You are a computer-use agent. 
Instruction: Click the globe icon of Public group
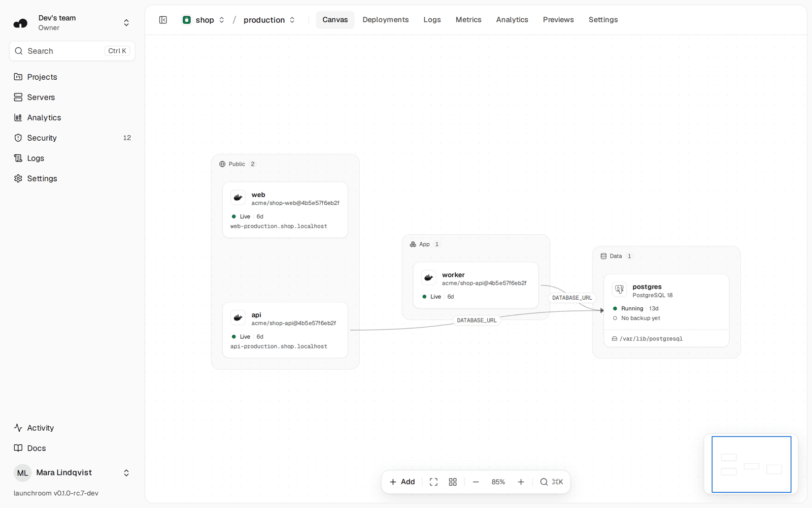coord(222,164)
